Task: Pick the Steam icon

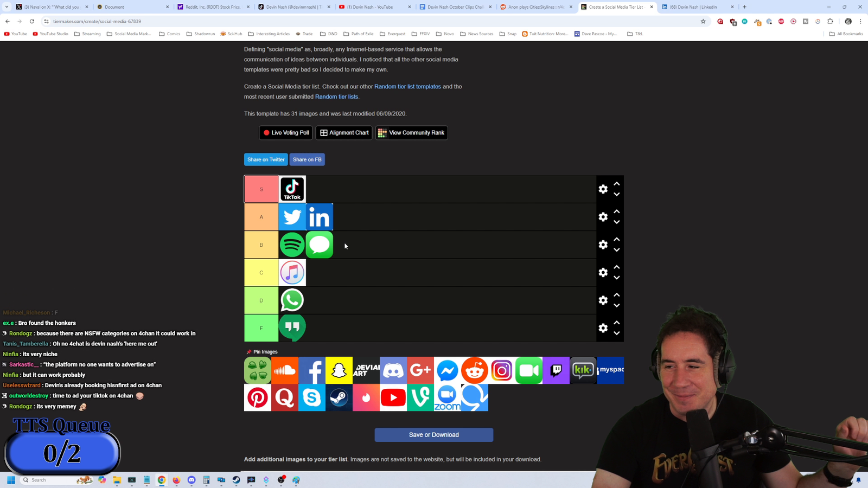Action: coord(339,397)
